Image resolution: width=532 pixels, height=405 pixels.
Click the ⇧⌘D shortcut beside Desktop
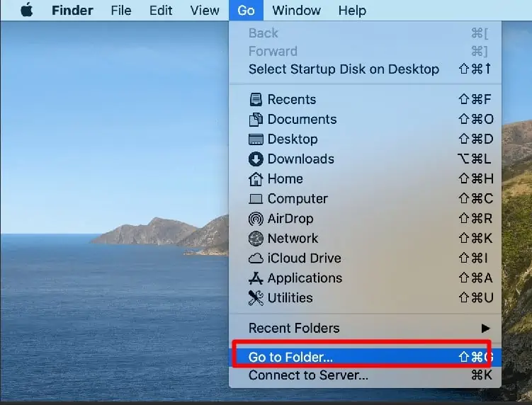[x=475, y=139]
